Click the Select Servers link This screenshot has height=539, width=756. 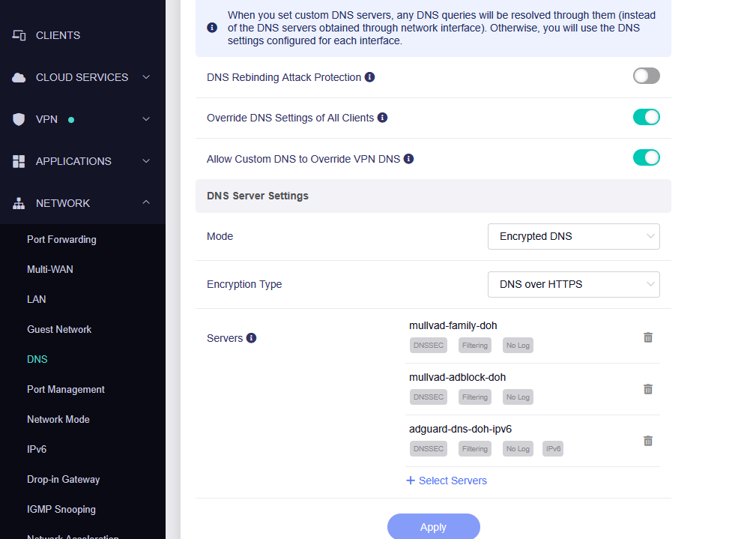tap(447, 481)
